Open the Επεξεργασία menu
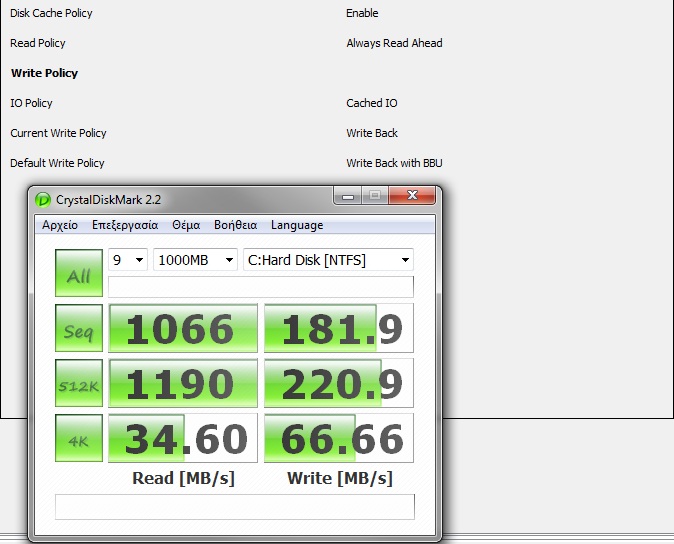Screen dimensions: 674x544 [125, 225]
